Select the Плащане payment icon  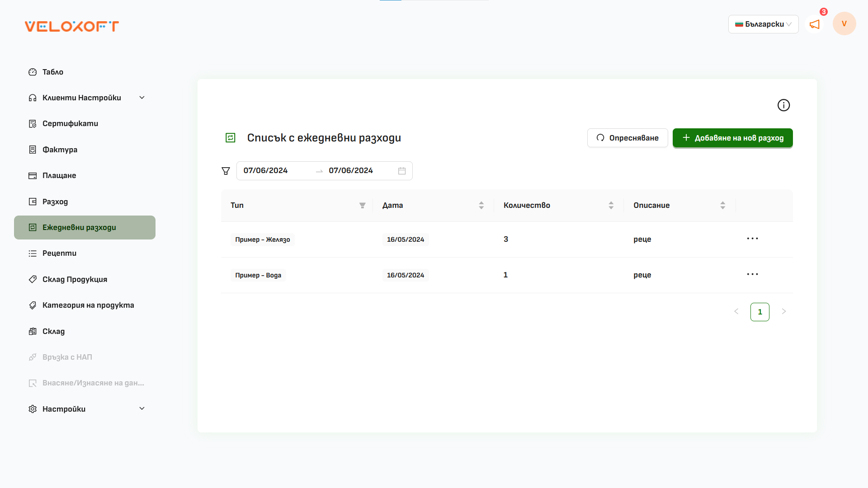[33, 175]
